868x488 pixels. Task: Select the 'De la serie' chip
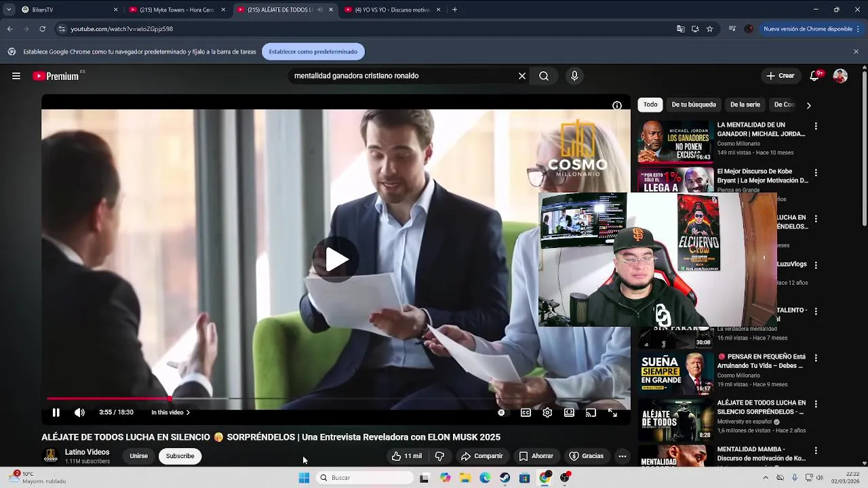pyautogui.click(x=745, y=104)
